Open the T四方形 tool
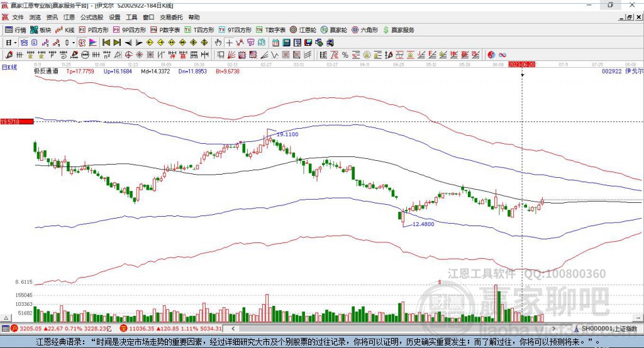 click(199, 30)
